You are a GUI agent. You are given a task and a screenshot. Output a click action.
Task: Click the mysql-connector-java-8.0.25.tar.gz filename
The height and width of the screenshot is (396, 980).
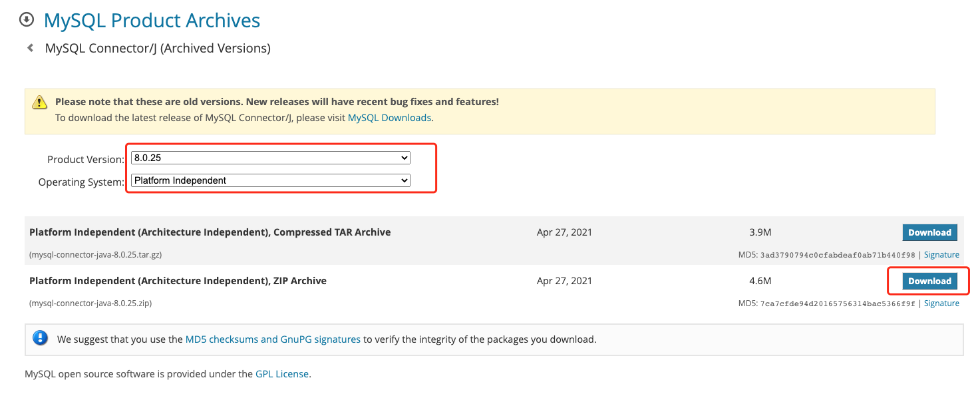tap(96, 255)
